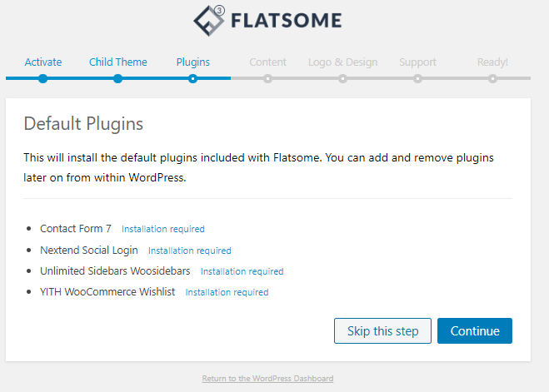Click Installation required next to Contact Form 7
549x392 pixels.
click(x=163, y=229)
